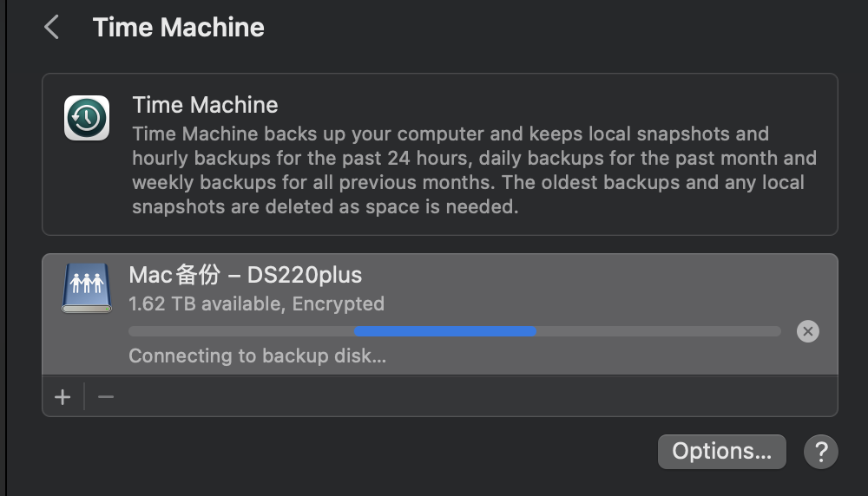
Task: Open the Options... dialog
Action: click(721, 452)
